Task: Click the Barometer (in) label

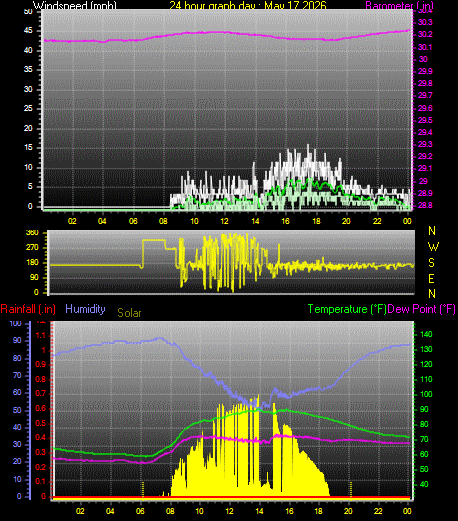Action: (399, 6)
